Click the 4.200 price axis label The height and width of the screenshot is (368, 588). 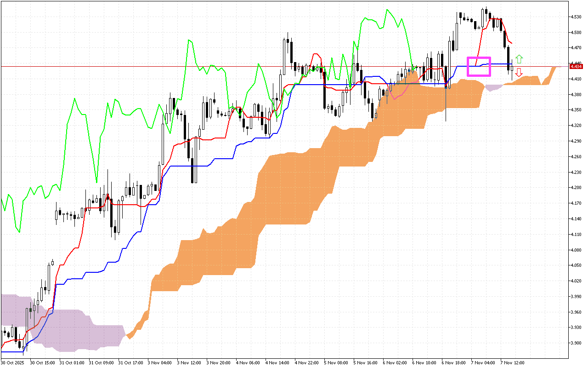click(x=576, y=188)
